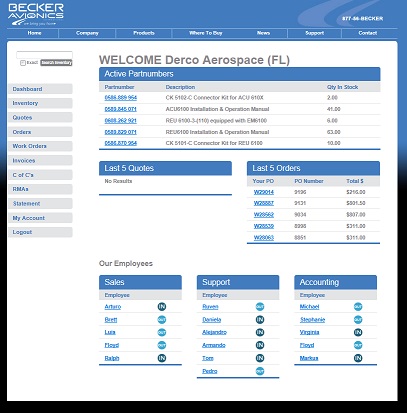
Task: Open partnumber link for CK 5102-C Connector Kit
Action: point(121,98)
